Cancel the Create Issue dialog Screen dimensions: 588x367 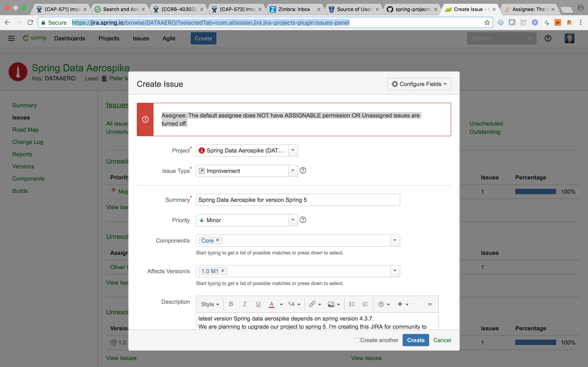(442, 340)
